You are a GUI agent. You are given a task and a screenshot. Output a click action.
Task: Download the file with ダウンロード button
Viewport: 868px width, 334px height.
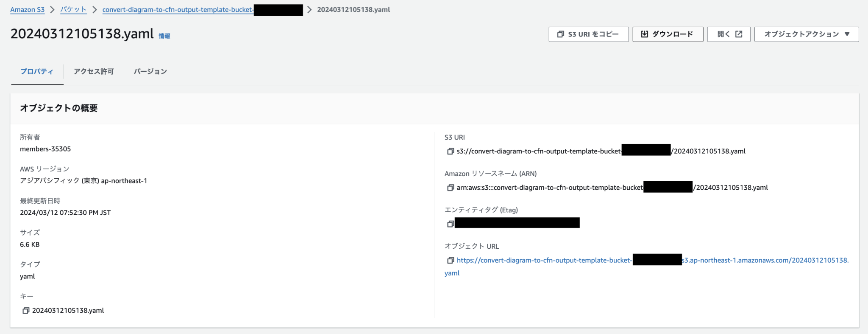(x=668, y=34)
